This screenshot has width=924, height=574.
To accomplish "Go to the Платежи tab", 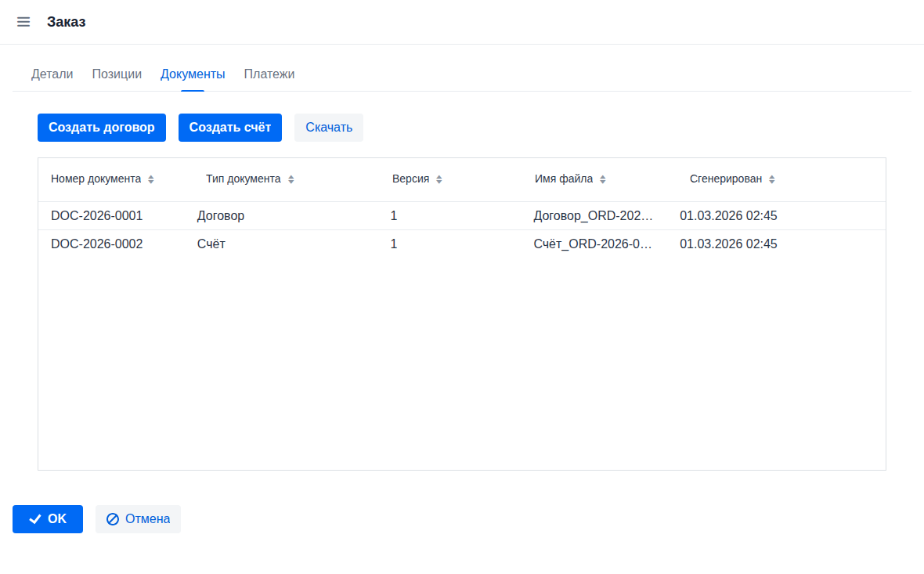I will pos(269,74).
